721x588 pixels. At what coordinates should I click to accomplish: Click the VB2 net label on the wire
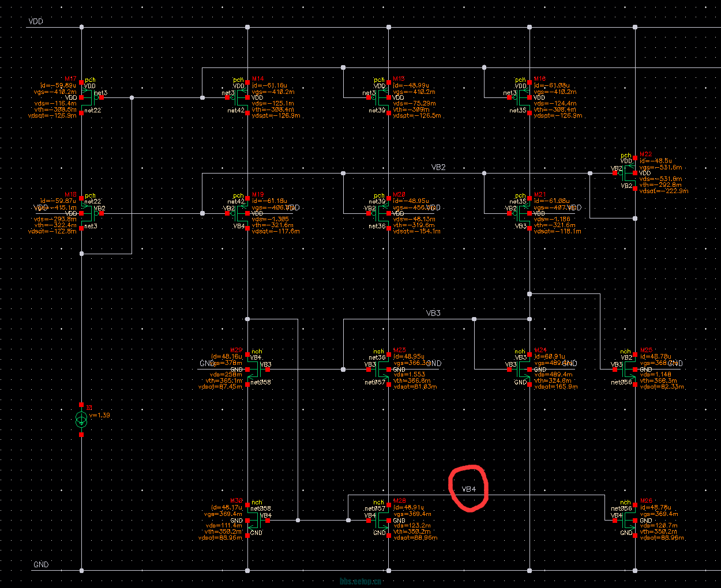(x=438, y=167)
